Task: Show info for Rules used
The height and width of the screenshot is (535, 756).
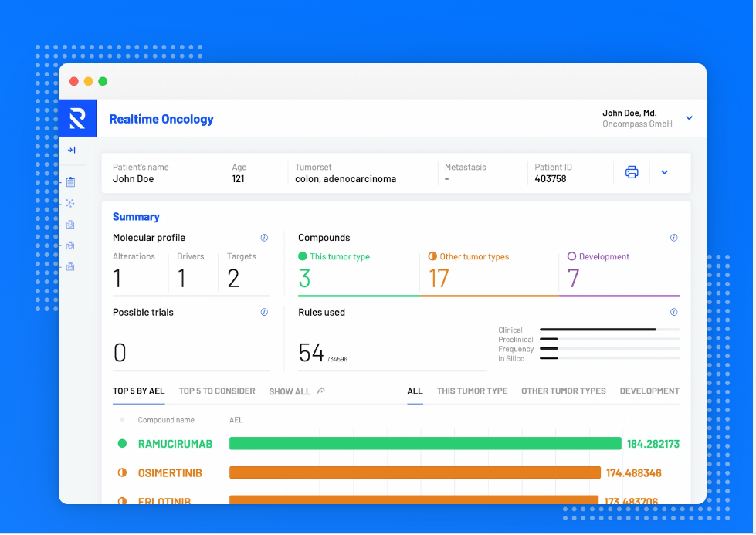Action: click(x=673, y=313)
